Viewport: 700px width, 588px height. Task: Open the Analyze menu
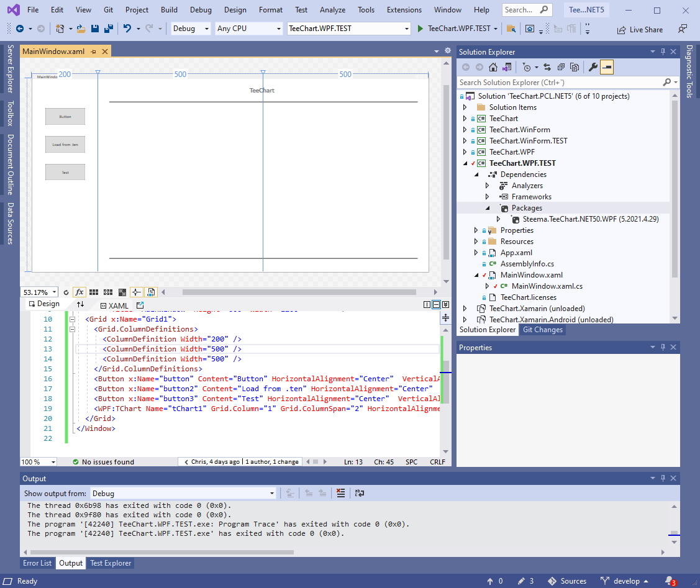[x=332, y=10]
